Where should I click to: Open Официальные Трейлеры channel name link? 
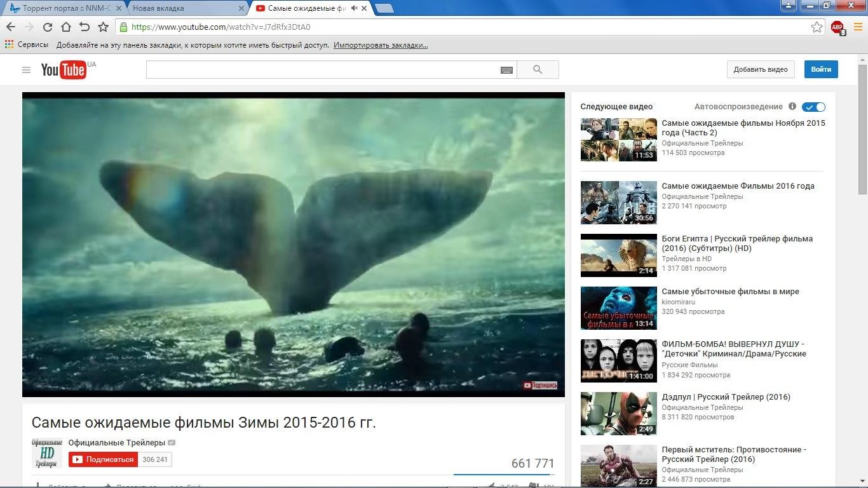117,442
